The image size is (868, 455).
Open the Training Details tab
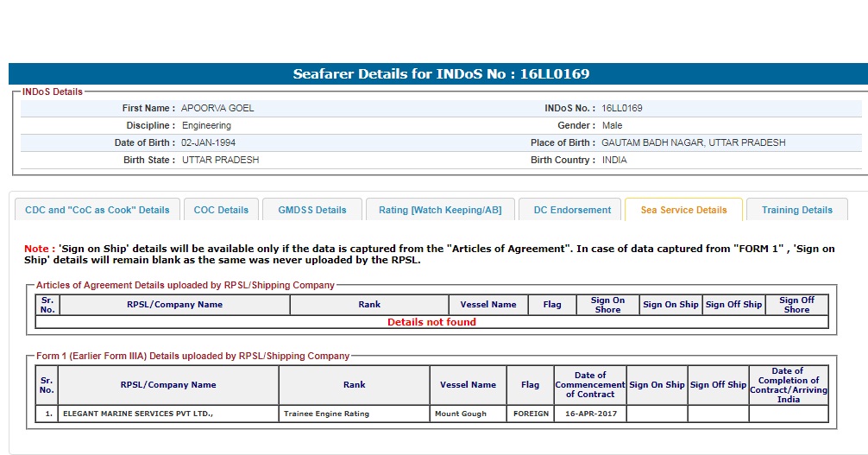tap(797, 210)
